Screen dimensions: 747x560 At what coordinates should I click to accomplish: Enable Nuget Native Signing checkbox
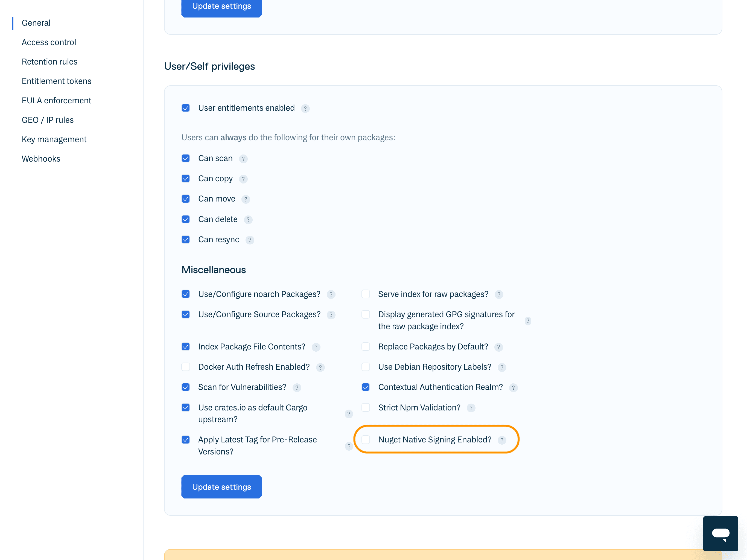click(x=366, y=440)
